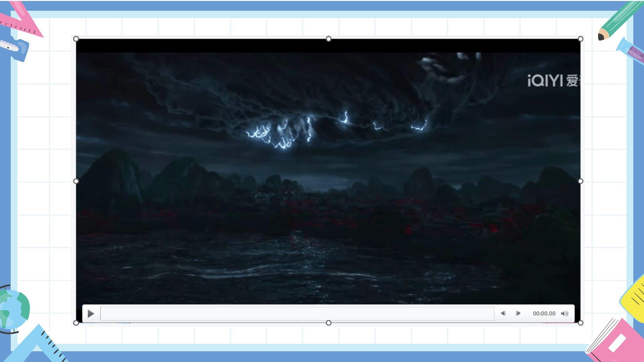Select the middle-right resize handle of the video
Viewport: 644px width, 362px height.
click(581, 181)
